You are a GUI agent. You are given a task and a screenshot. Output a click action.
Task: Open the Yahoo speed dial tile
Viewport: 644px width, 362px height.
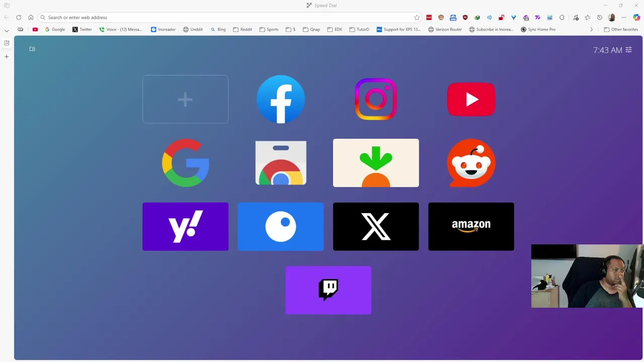(x=185, y=227)
